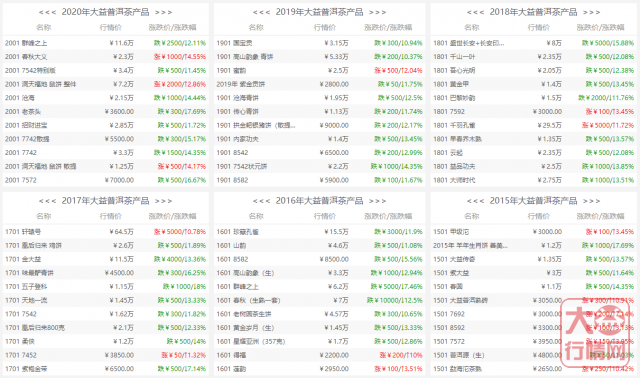Select the 1801 7592 product entry
Image resolution: width=640 pixels, height=378 pixels.
533,111
